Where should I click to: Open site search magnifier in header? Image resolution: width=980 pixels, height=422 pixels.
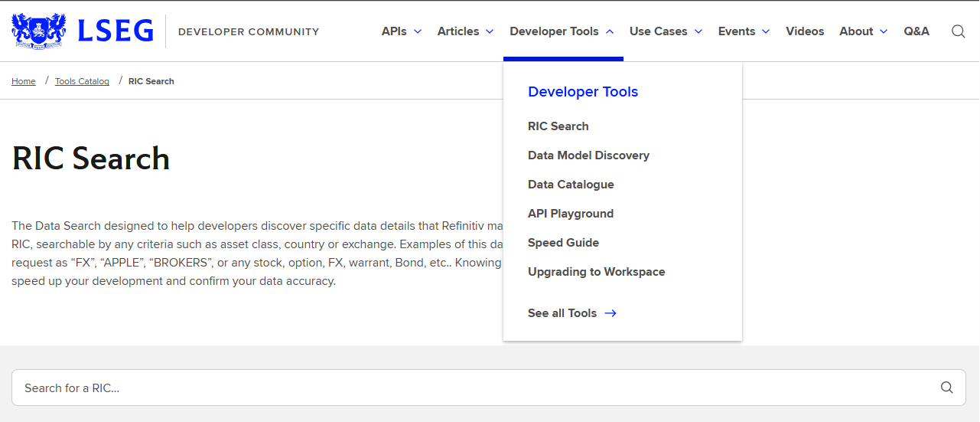(x=958, y=31)
